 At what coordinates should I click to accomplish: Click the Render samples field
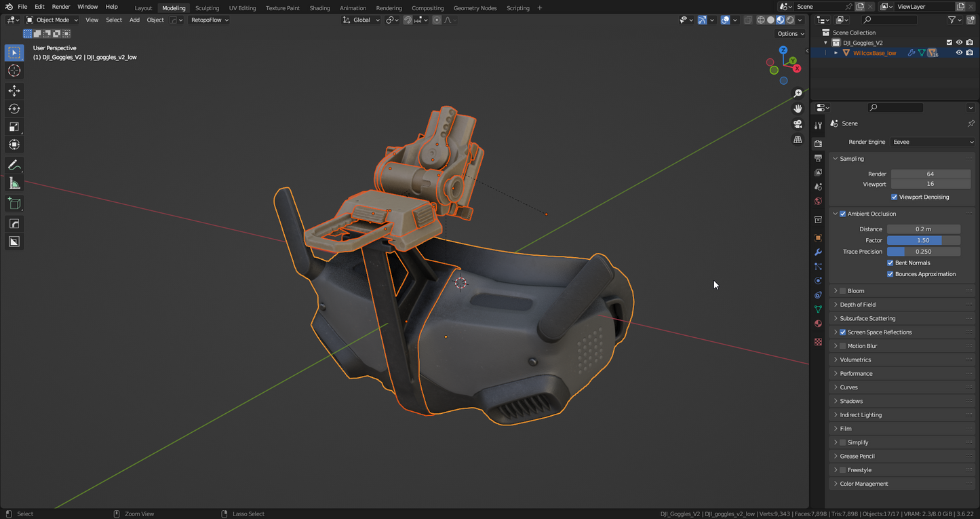(x=929, y=174)
